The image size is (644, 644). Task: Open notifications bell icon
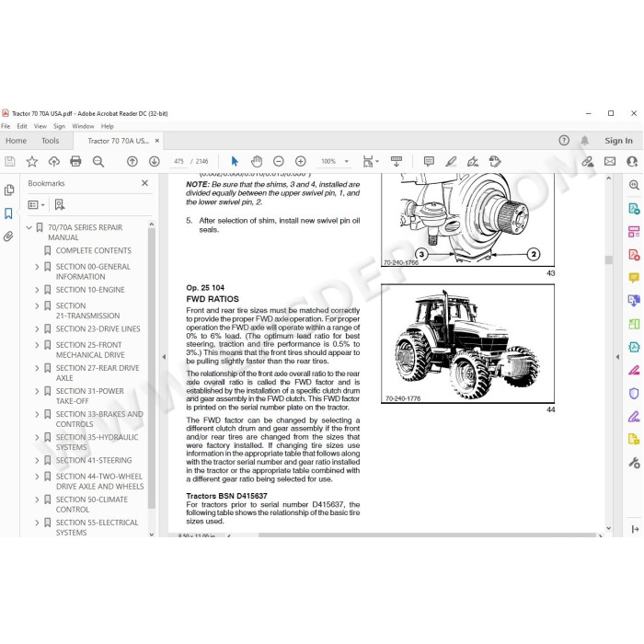[x=584, y=141]
